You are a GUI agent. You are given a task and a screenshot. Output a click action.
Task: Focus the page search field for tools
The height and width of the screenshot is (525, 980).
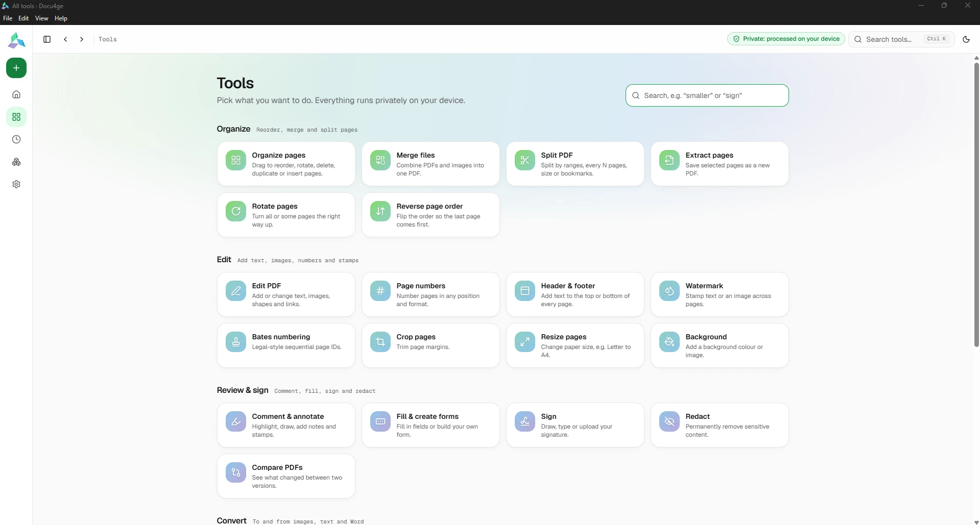(x=707, y=95)
